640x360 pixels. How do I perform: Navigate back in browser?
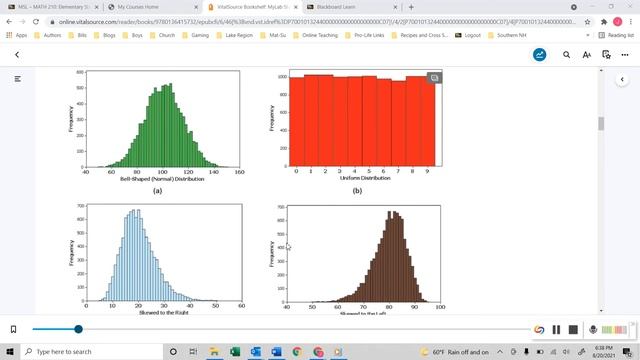[x=9, y=22]
